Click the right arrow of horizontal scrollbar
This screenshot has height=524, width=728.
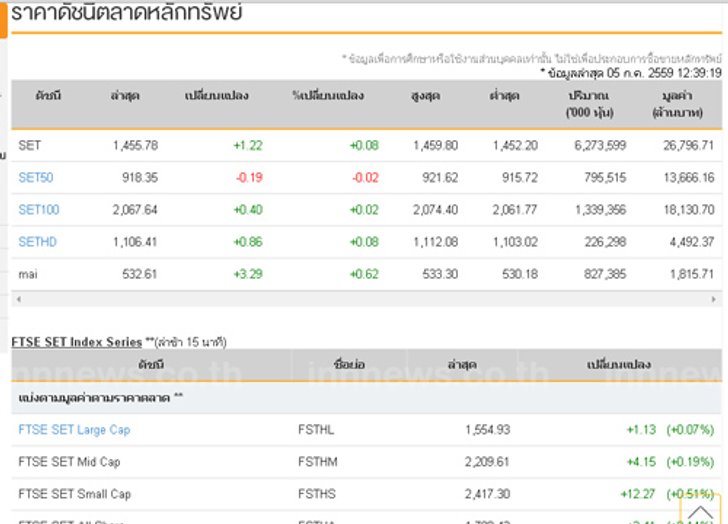pyautogui.click(x=714, y=299)
